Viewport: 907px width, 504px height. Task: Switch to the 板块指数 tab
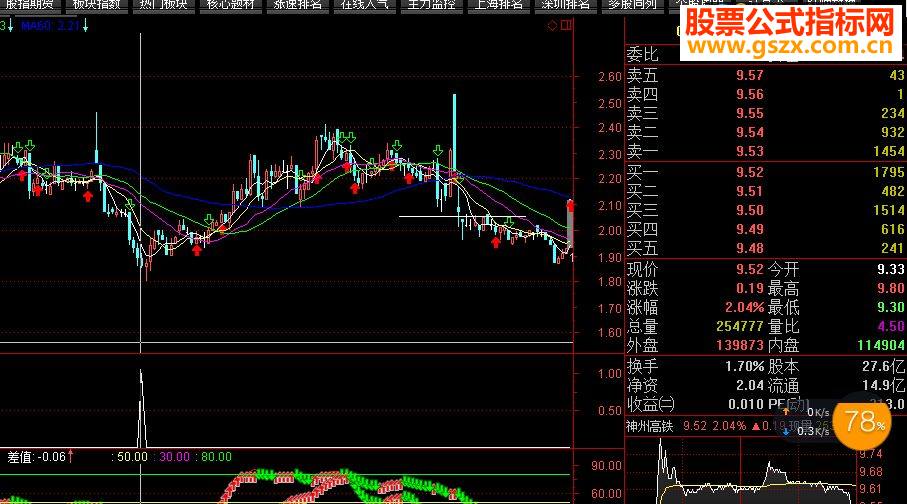click(x=96, y=5)
